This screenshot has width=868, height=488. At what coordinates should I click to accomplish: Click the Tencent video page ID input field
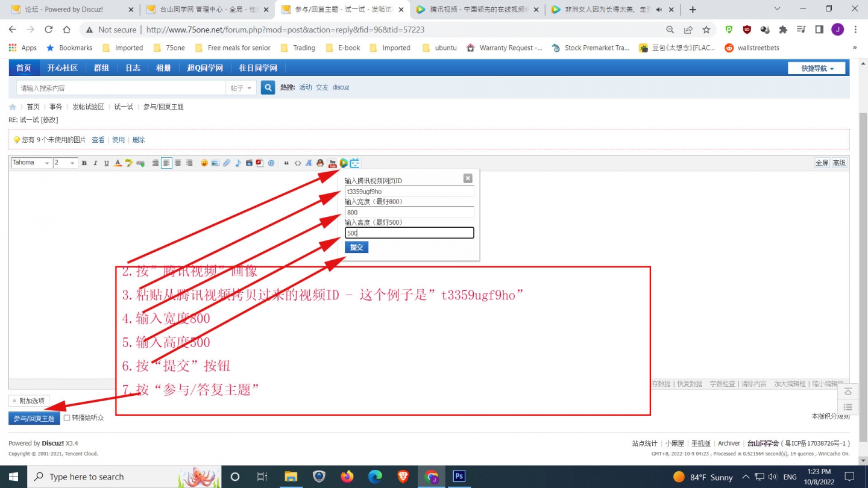coord(409,192)
